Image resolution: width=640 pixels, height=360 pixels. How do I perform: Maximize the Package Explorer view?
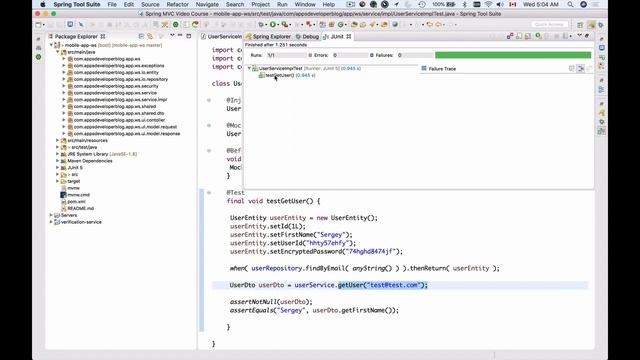click(x=189, y=36)
